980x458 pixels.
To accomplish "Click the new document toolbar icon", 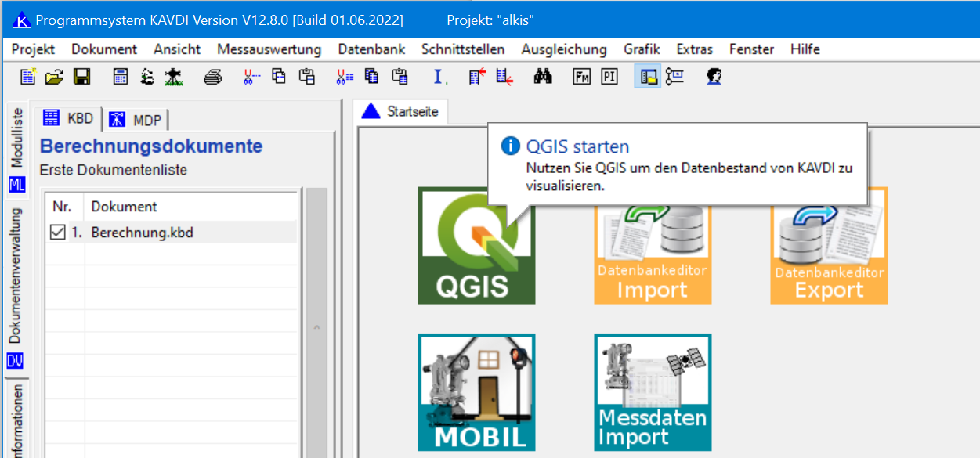I will pyautogui.click(x=28, y=77).
